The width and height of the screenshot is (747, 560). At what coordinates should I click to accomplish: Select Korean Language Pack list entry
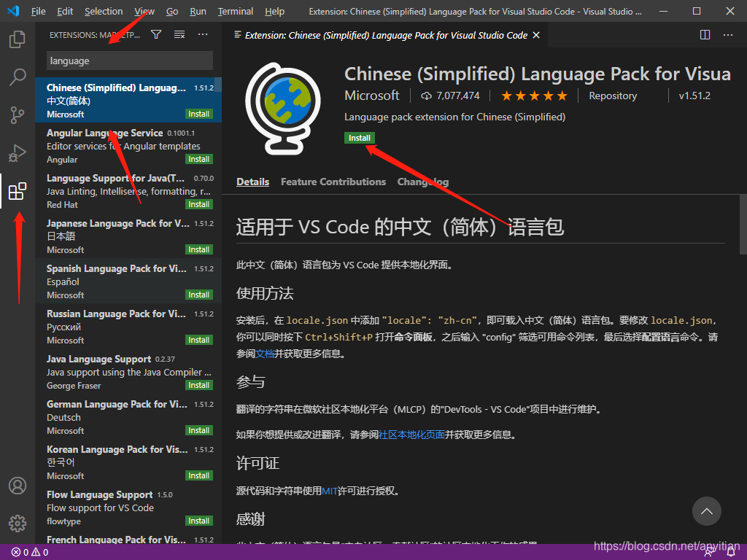(128, 462)
